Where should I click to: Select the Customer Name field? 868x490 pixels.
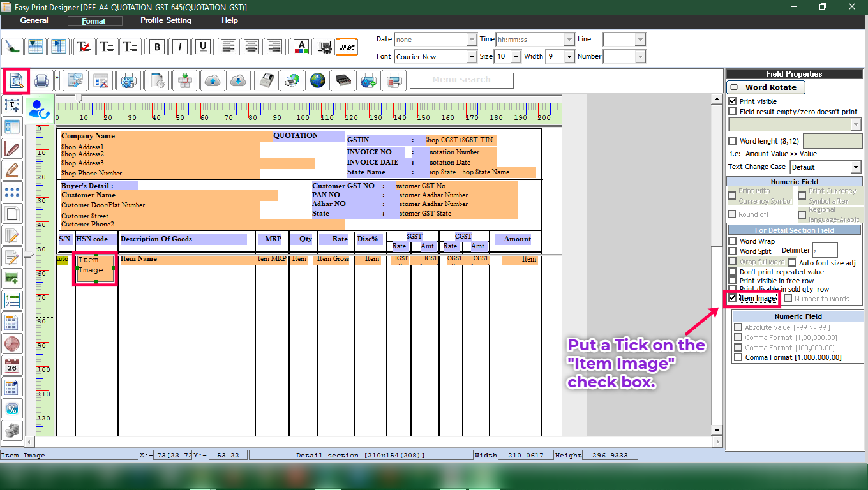[x=169, y=195]
